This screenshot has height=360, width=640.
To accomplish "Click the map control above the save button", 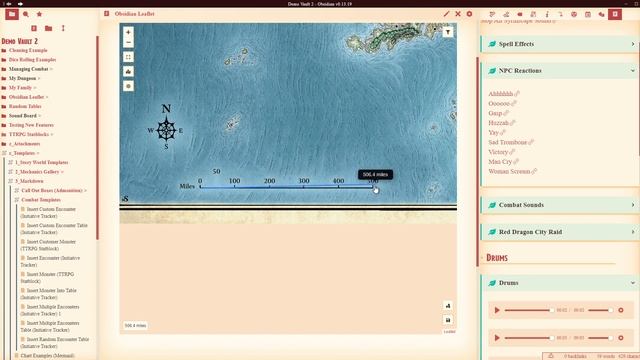I will tap(448, 306).
